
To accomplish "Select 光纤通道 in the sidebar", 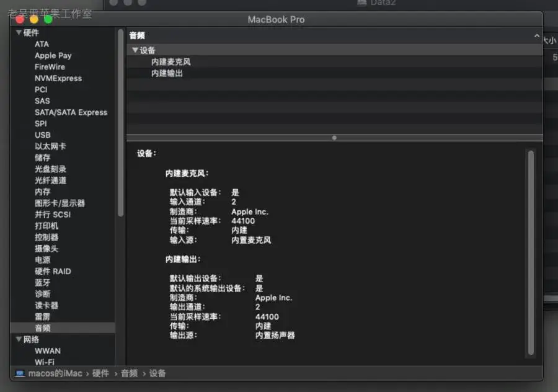I will (x=50, y=180).
